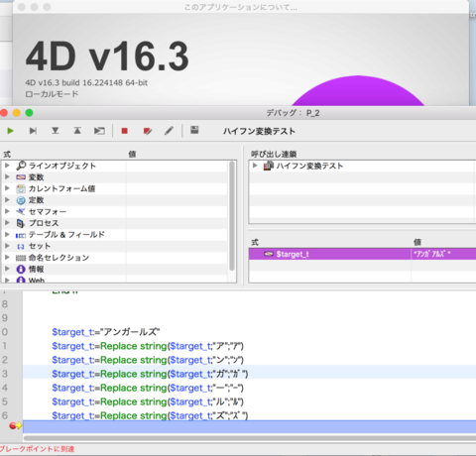
Task: Select the プロセス icon
Action: [x=21, y=223]
